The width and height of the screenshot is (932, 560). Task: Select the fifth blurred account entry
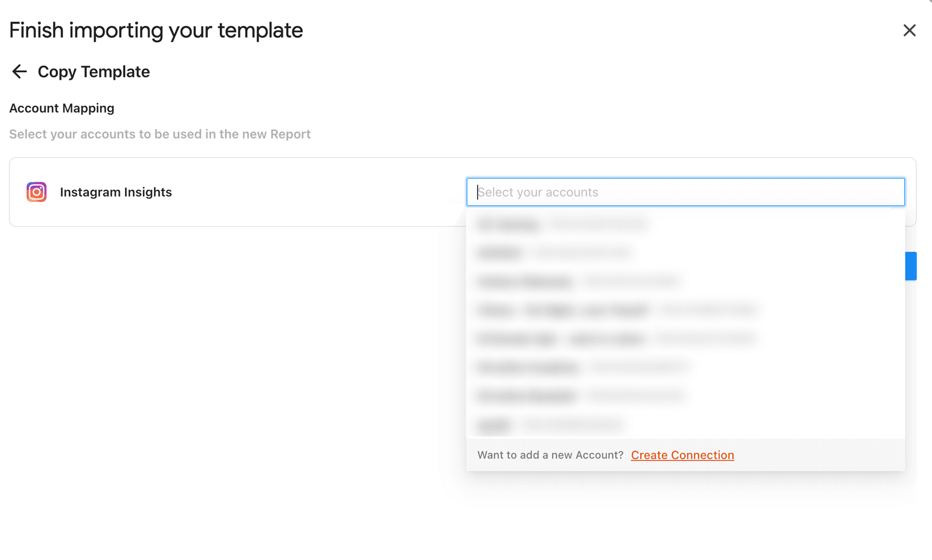pos(685,338)
